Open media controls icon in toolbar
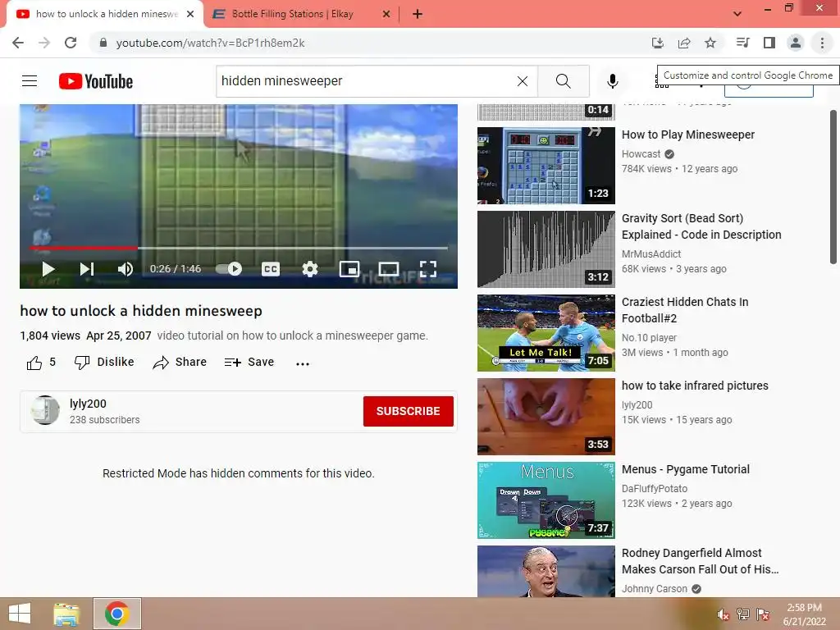Screen dimensions: 840x630 (x=742, y=43)
